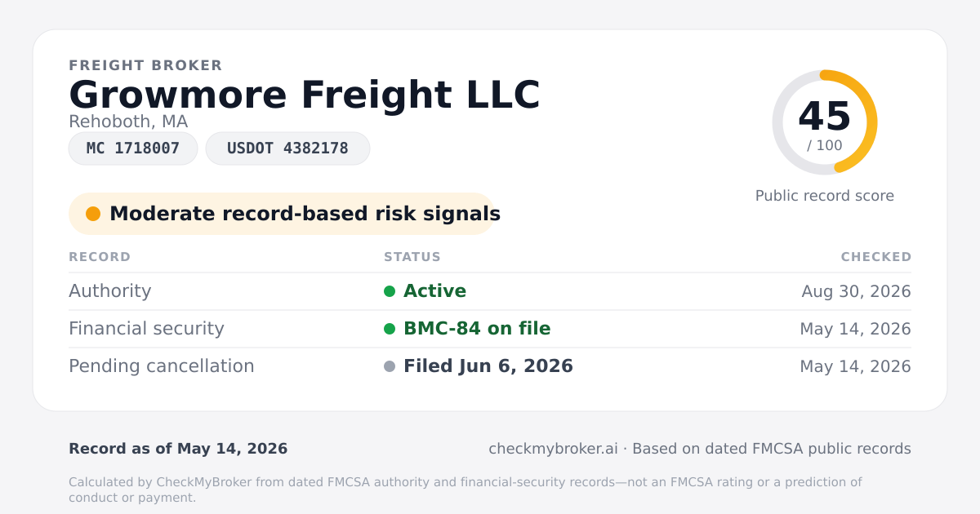Click the Public record score label
The image size is (980, 514).
pyautogui.click(x=825, y=196)
